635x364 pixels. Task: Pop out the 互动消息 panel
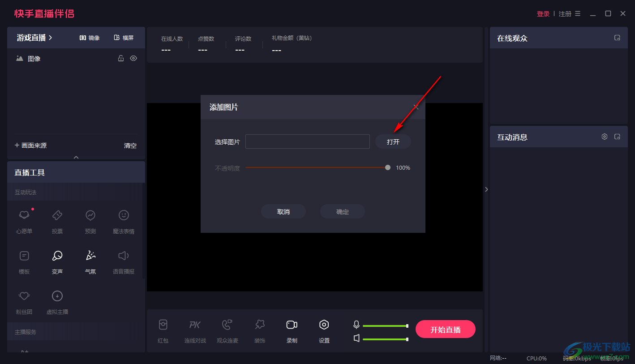pos(617,137)
